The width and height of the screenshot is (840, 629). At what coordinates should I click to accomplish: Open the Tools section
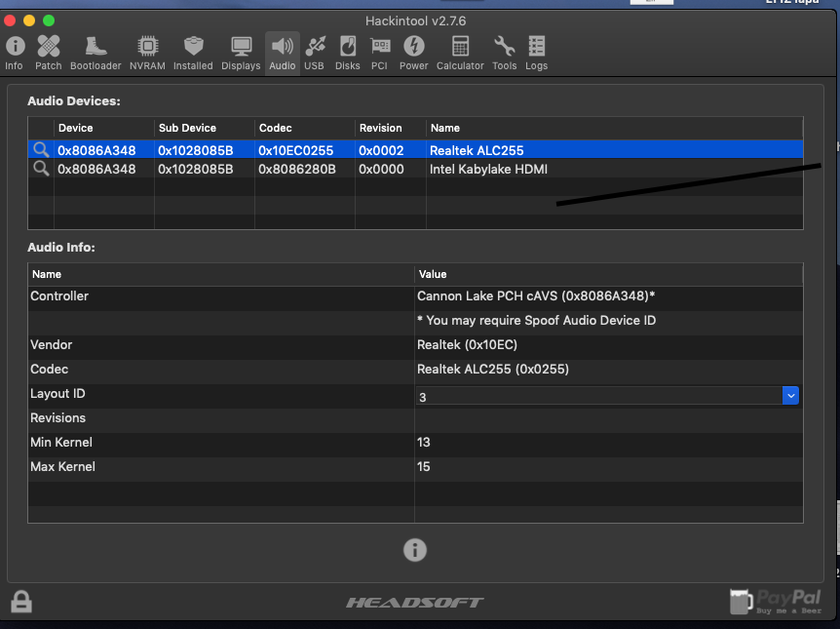[x=504, y=53]
